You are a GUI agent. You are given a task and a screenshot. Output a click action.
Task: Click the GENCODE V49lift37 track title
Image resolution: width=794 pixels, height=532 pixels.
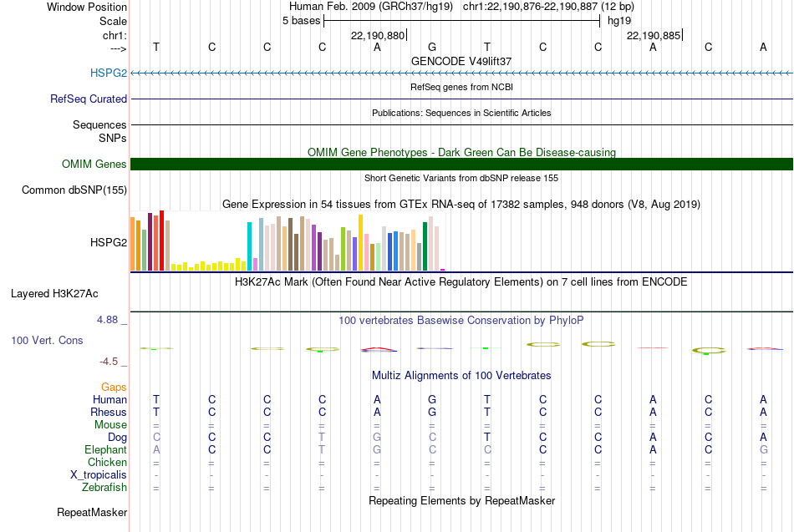(x=461, y=61)
